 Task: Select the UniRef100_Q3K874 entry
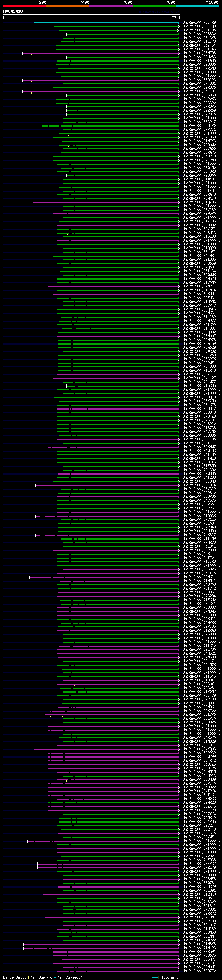click(199, 485)
